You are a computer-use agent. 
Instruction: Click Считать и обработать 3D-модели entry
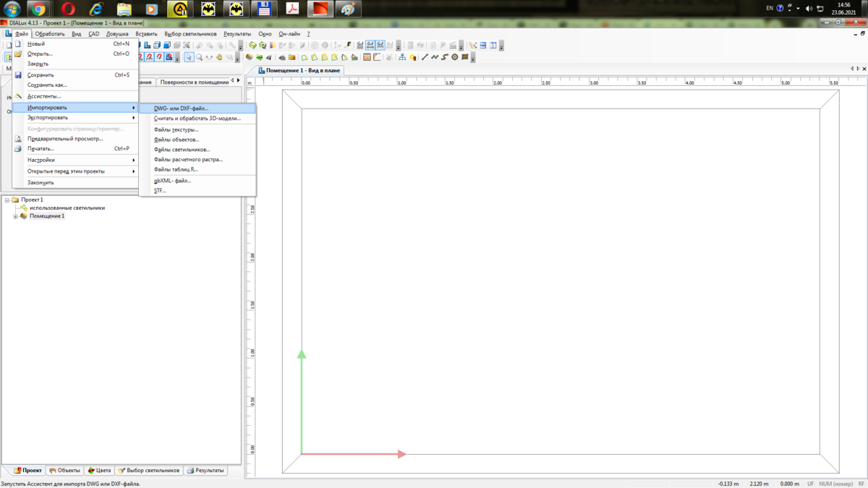click(x=197, y=119)
